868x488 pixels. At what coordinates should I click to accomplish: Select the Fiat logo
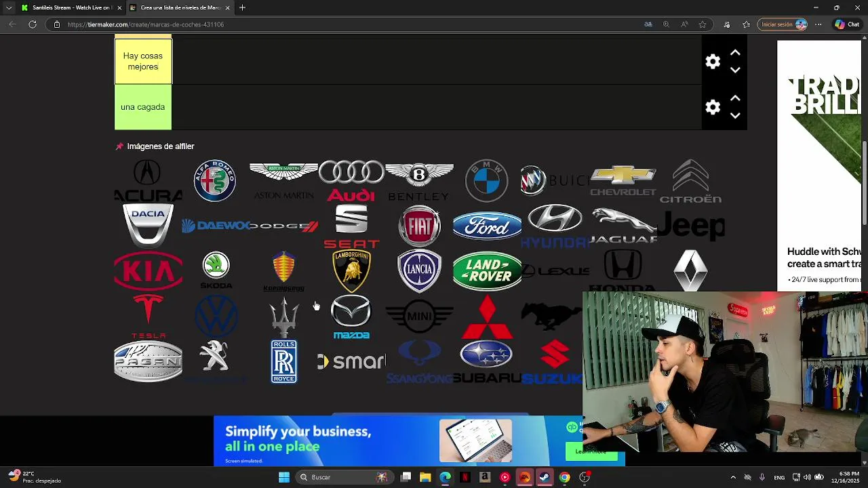click(419, 225)
